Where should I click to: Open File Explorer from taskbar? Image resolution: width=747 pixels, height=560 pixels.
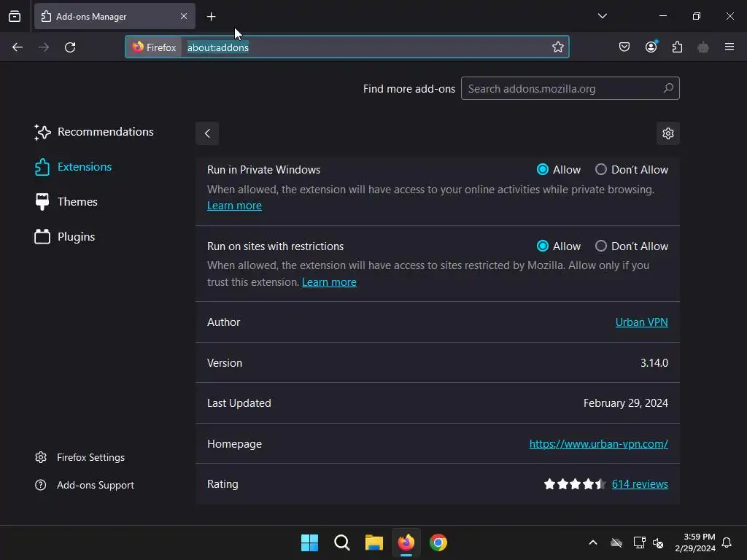coord(374,542)
